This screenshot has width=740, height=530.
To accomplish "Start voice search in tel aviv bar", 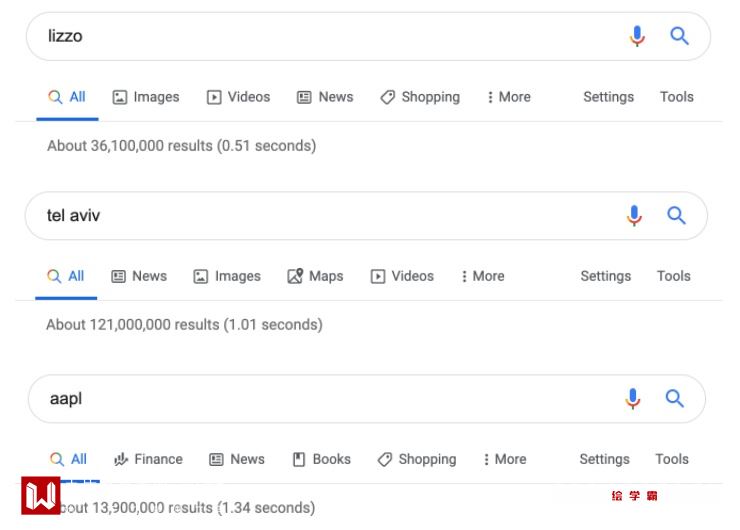I will (x=634, y=216).
